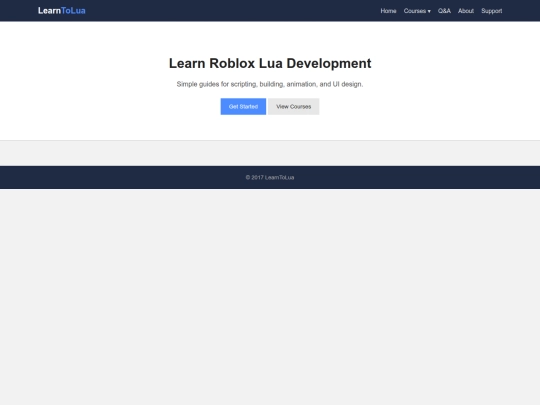Expand the Courses dropdown menu
The height and width of the screenshot is (405, 540).
pyautogui.click(x=417, y=11)
